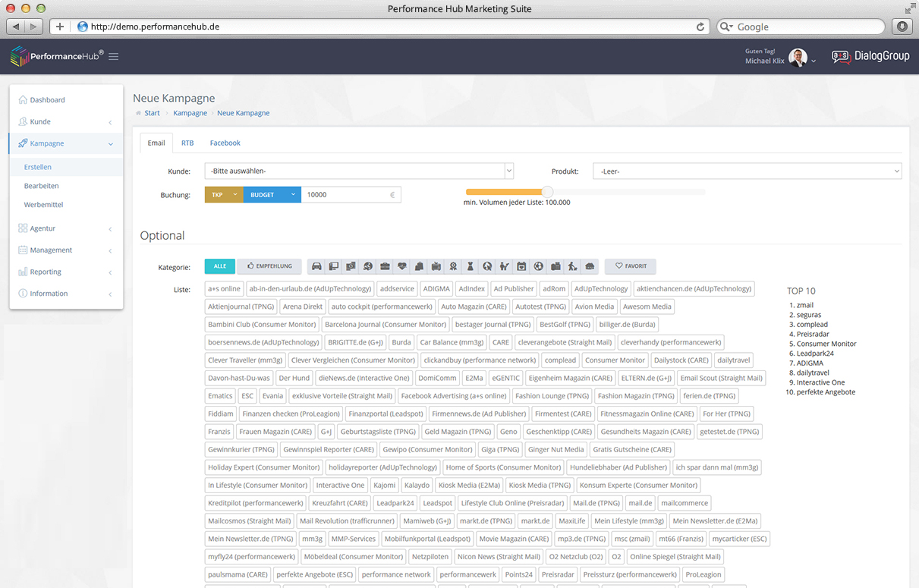The image size is (919, 588).
Task: Open the Produkt '-Leer-' dropdown
Action: [747, 171]
